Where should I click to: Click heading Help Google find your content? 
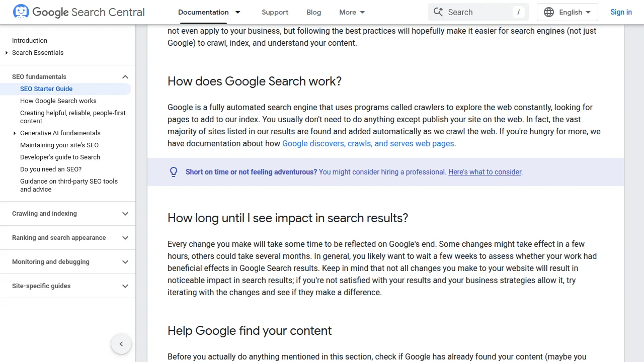[250, 331]
